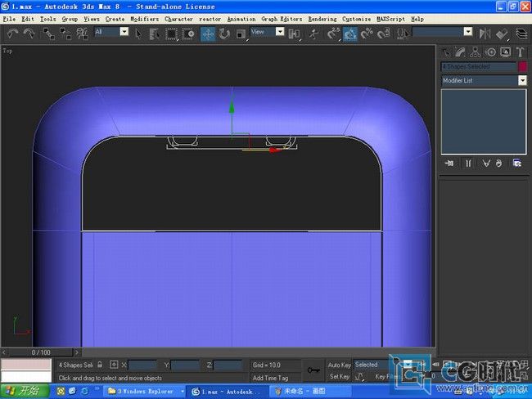The height and width of the screenshot is (399, 532).
Task: Click the Z coordinate input field
Action: coord(228,365)
